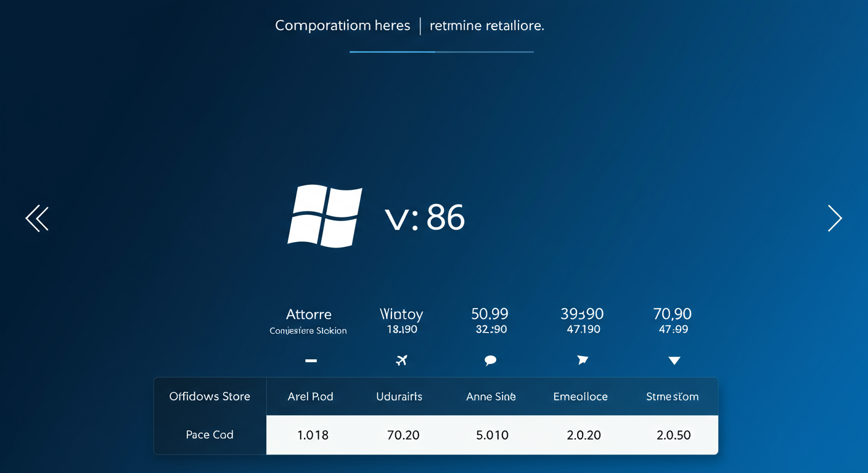Image resolution: width=868 pixels, height=473 pixels.
Task: Click the 50.99 value
Action: coord(490,314)
